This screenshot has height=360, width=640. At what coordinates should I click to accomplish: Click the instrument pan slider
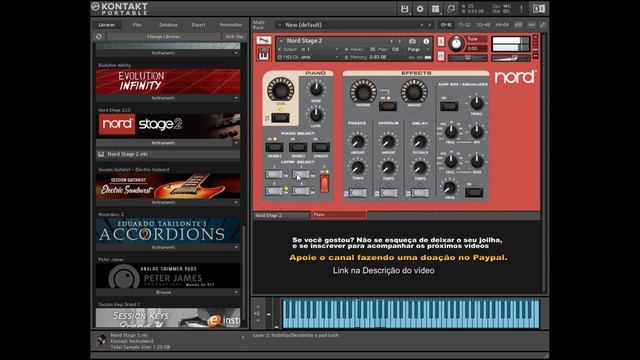(467, 58)
